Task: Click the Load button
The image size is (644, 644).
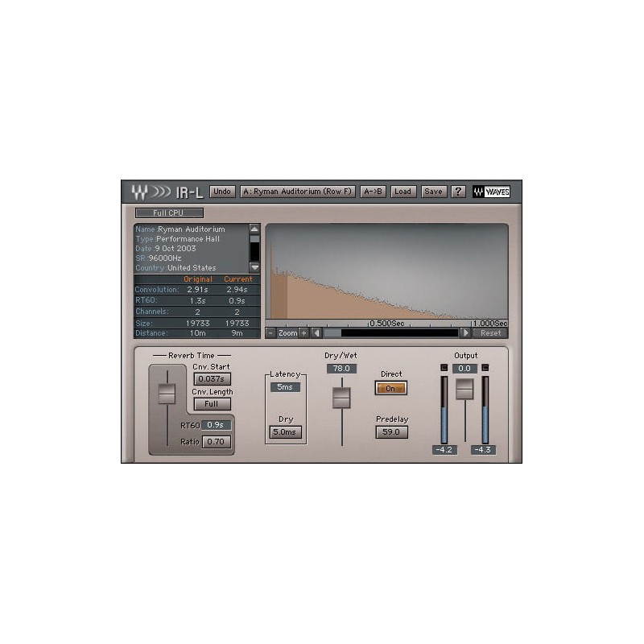Action: coord(402,191)
